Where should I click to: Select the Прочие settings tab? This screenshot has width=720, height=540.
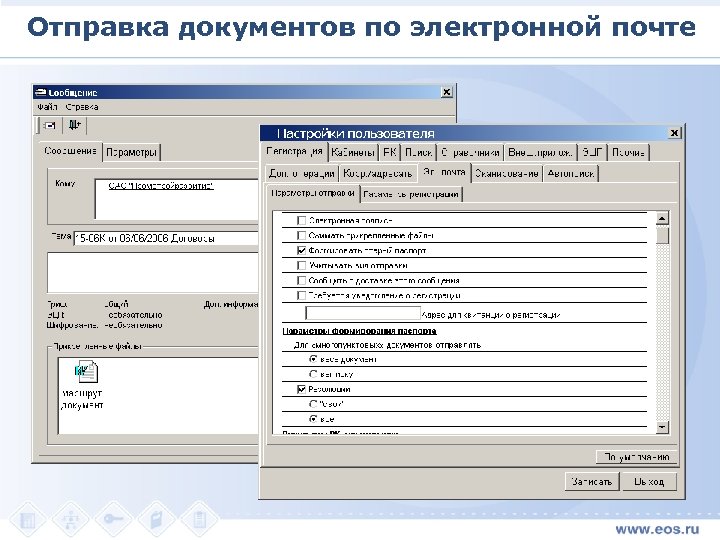628,152
